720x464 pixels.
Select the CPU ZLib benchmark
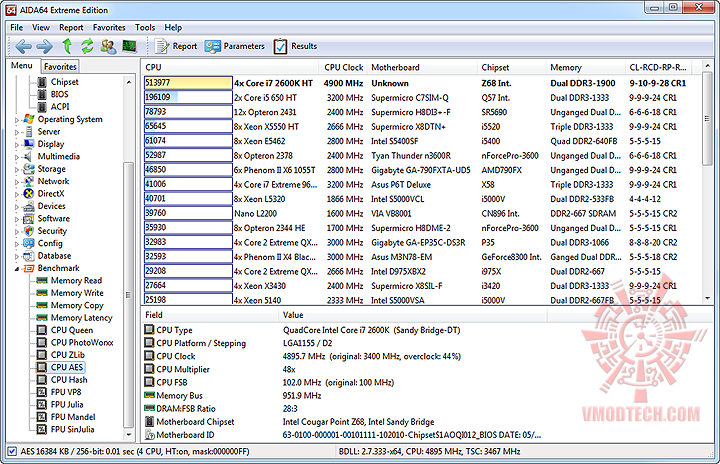61,355
